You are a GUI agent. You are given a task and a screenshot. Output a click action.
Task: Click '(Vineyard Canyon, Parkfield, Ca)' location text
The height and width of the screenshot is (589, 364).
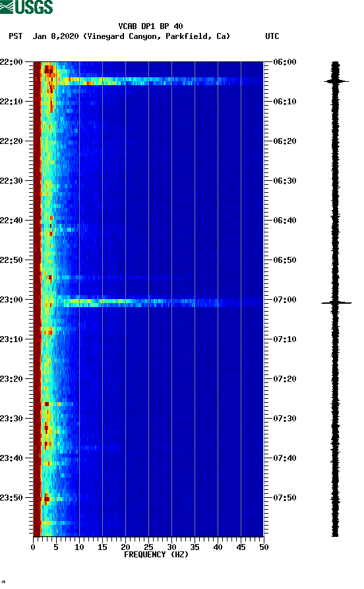pos(156,36)
